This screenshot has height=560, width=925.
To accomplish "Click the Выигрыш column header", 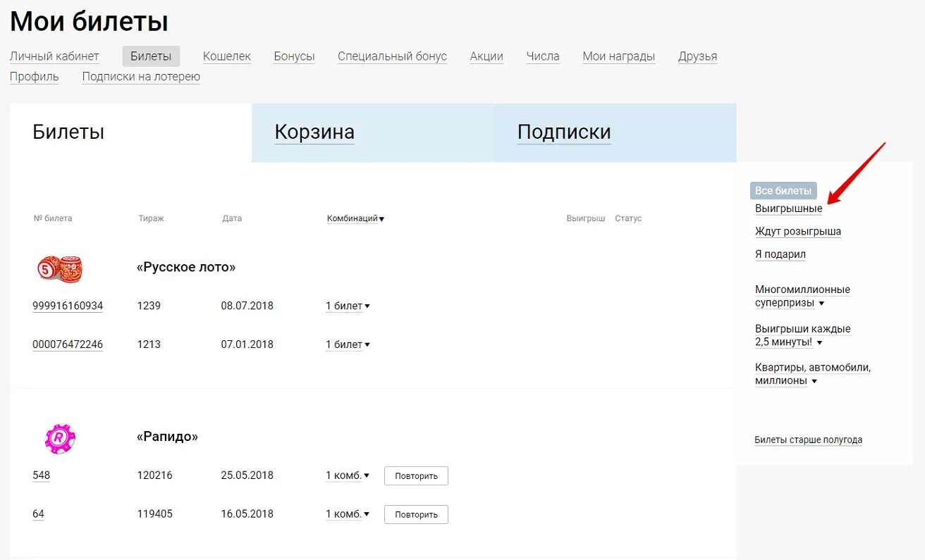I will (586, 218).
